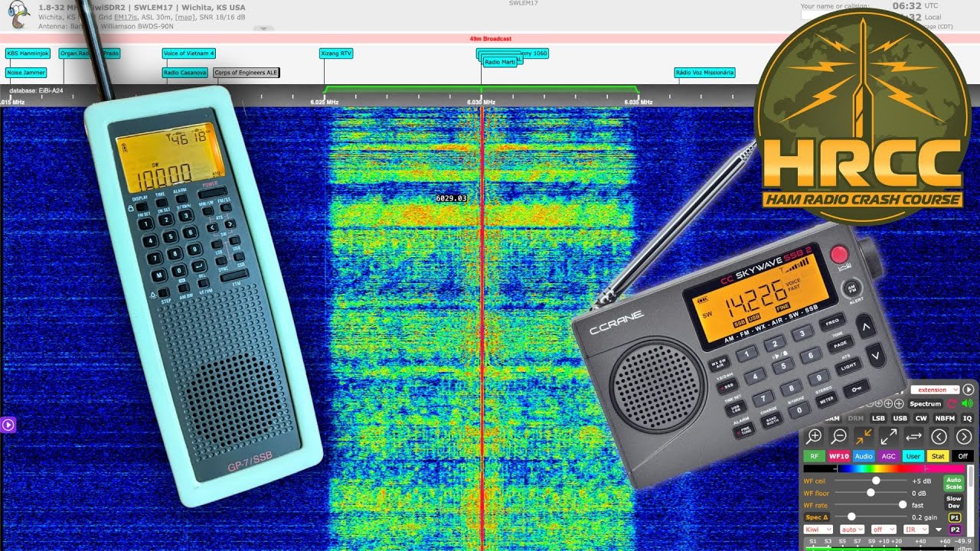Click the database EiBi-A24 text
This screenshot has width=980, height=551.
pos(36,90)
